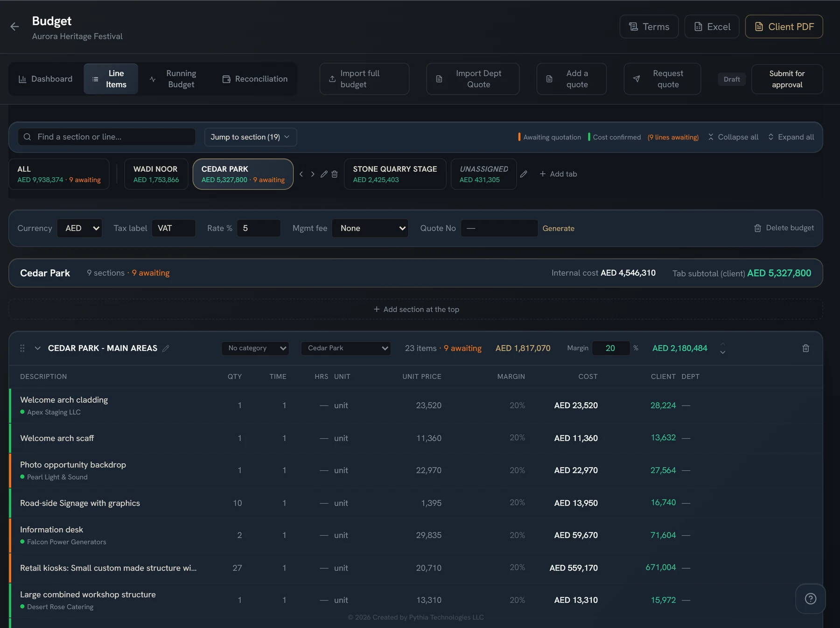Image resolution: width=840 pixels, height=628 pixels.
Task: Delete the CEDAR PARK - MAIN AREAS section
Action: [x=805, y=348]
